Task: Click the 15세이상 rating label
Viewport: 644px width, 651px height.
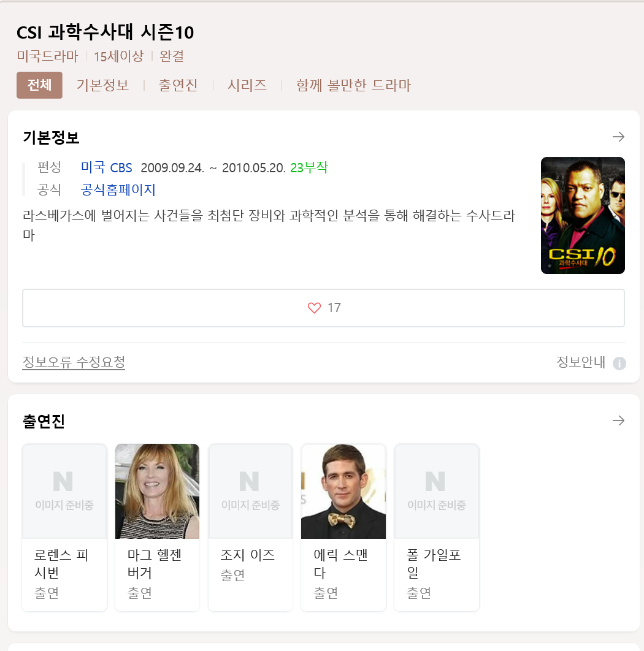Action: (118, 56)
